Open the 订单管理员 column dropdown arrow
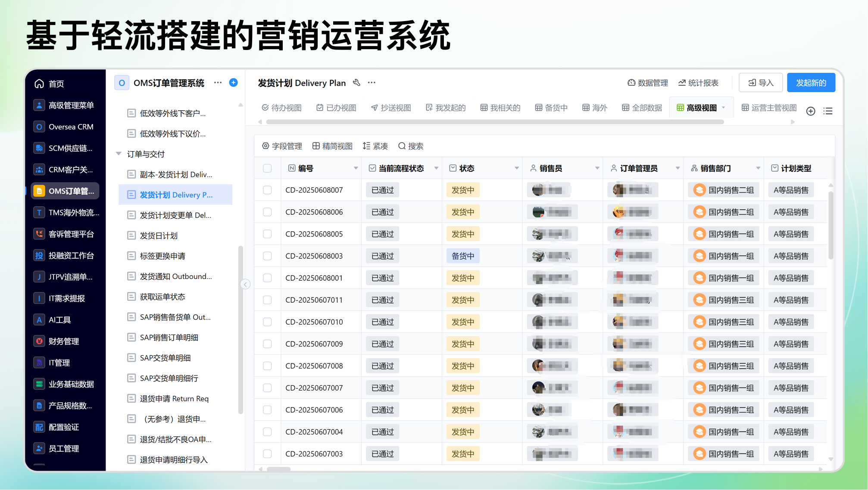Screen dimensions: 868x490 (x=678, y=168)
